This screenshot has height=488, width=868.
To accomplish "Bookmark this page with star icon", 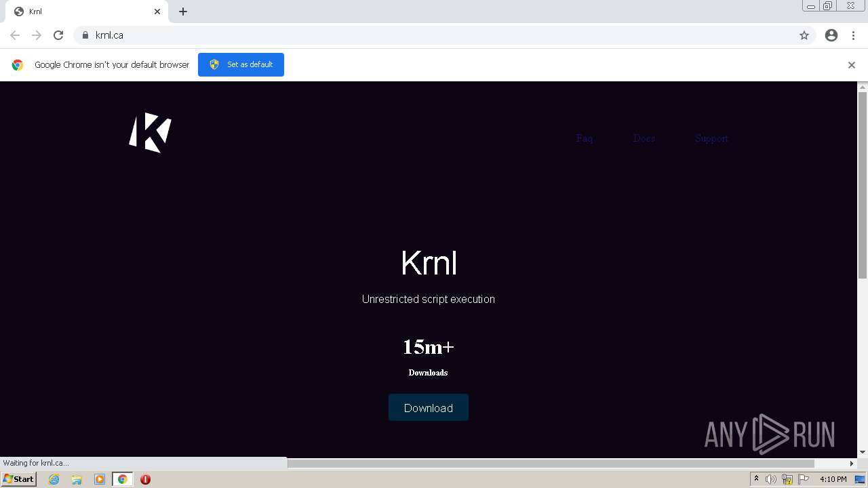I will pos(804,35).
